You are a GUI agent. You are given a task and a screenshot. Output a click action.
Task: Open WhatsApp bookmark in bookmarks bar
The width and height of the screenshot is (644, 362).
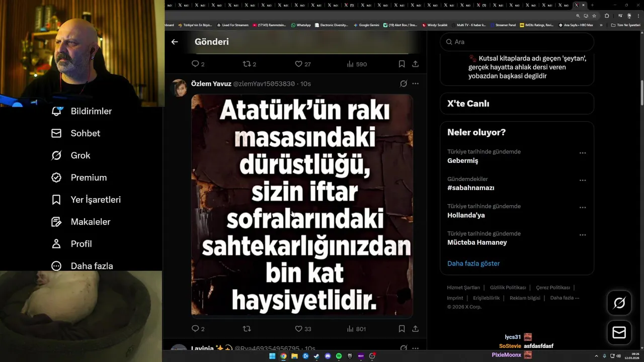pos(301,25)
